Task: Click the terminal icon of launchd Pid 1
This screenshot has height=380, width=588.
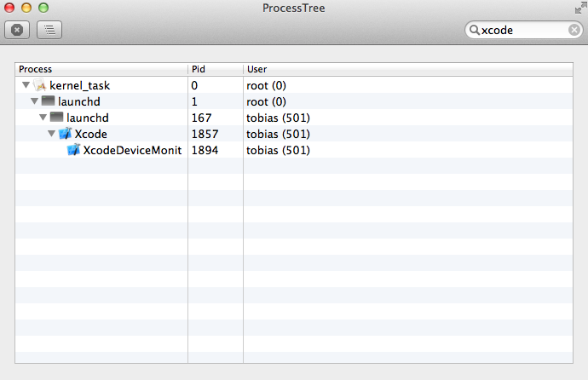Action: (48, 101)
